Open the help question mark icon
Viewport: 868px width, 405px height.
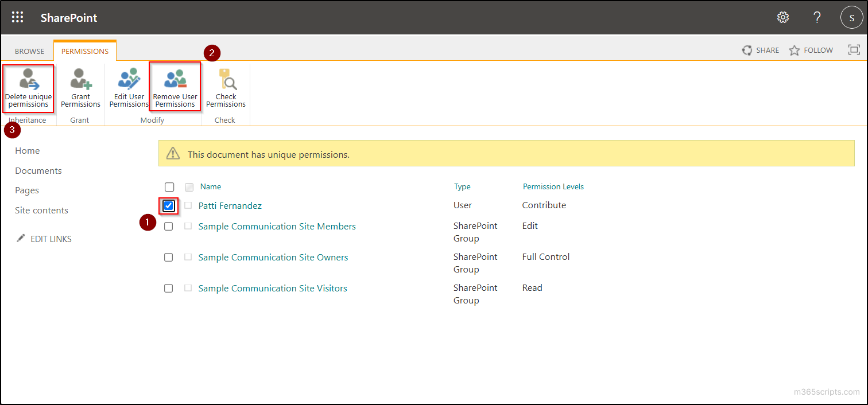tap(817, 17)
